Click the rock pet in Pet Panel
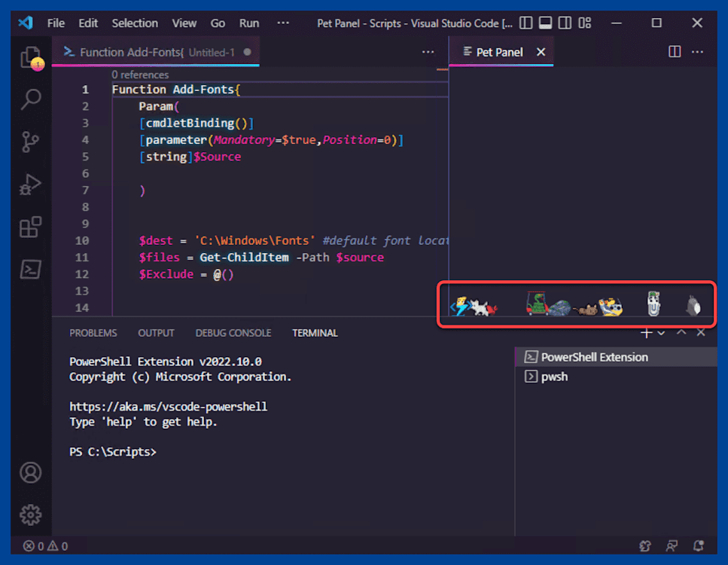The height and width of the screenshot is (565, 728). click(559, 308)
